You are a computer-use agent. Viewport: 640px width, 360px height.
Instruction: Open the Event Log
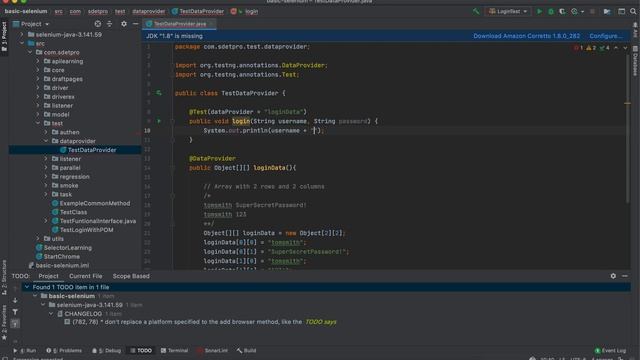point(610,351)
